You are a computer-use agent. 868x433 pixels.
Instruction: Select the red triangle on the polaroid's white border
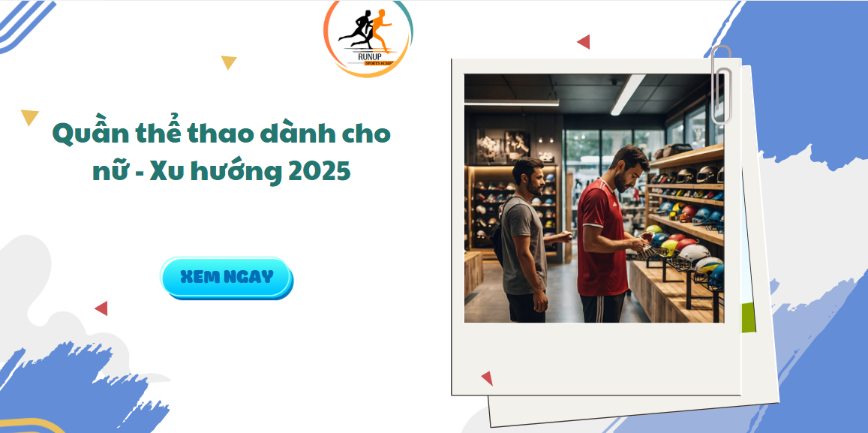point(487,378)
